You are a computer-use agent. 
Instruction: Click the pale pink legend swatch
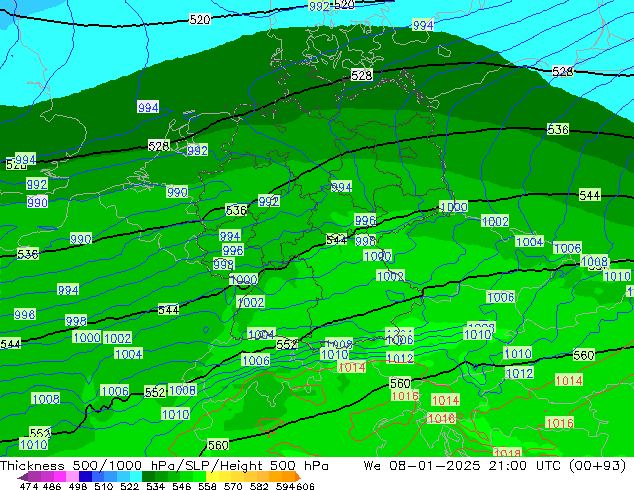click(72, 477)
